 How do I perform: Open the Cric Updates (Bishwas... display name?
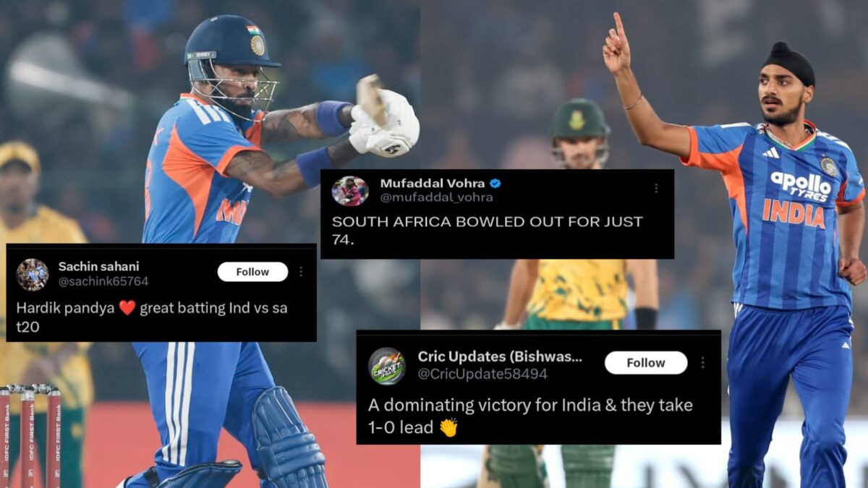coord(500,356)
